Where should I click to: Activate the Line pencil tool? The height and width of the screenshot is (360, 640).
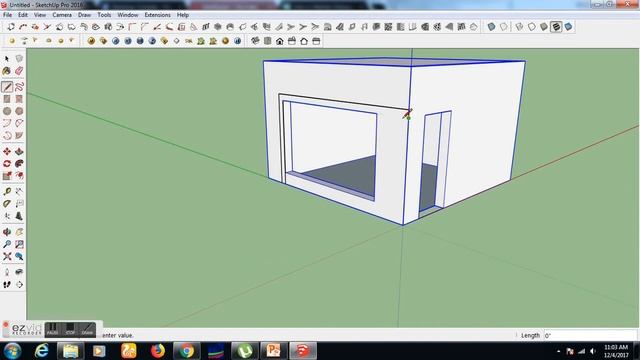point(7,87)
